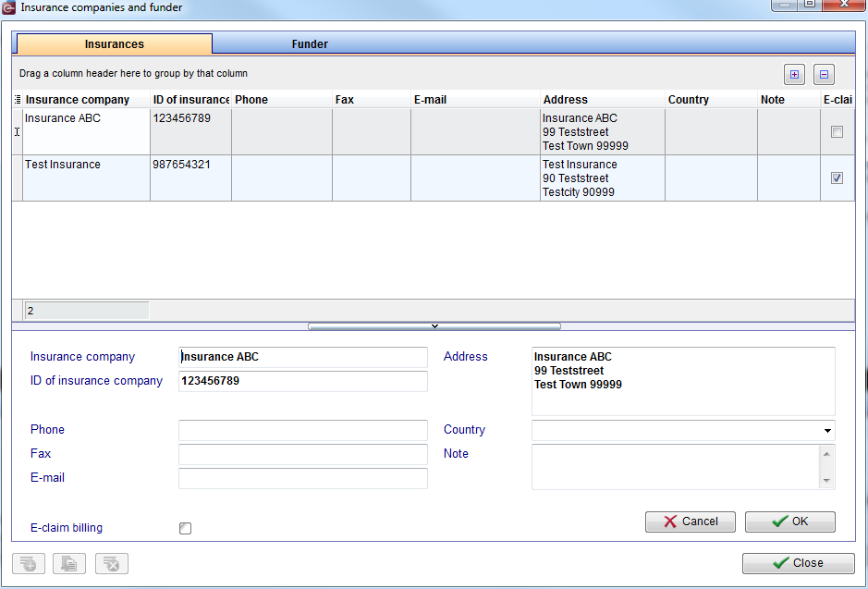Click the add new insurance record icon
Screen dimensions: 868x589
pos(29,563)
